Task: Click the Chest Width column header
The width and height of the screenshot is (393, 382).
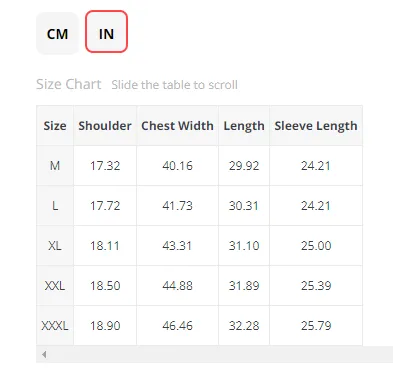Action: 177,126
